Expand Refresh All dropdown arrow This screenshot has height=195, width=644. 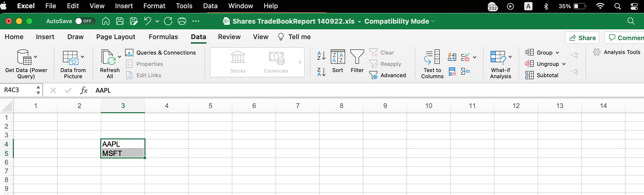pyautogui.click(x=119, y=57)
